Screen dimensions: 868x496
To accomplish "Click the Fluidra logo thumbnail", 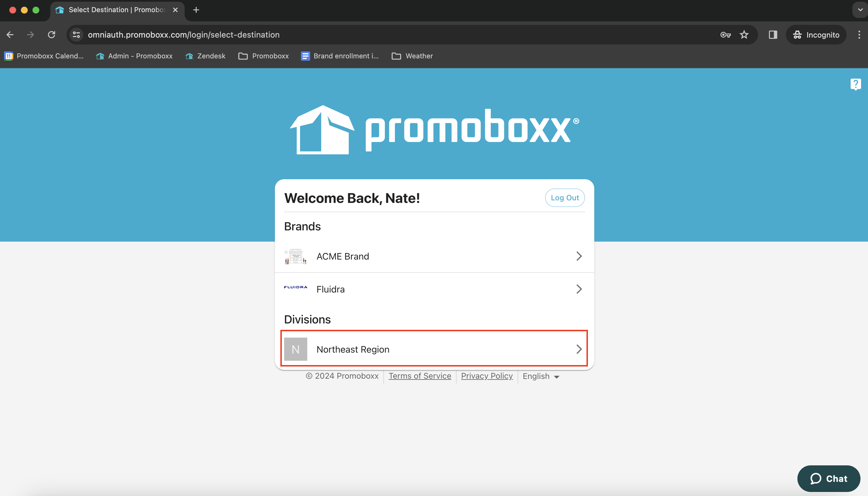I will click(296, 287).
